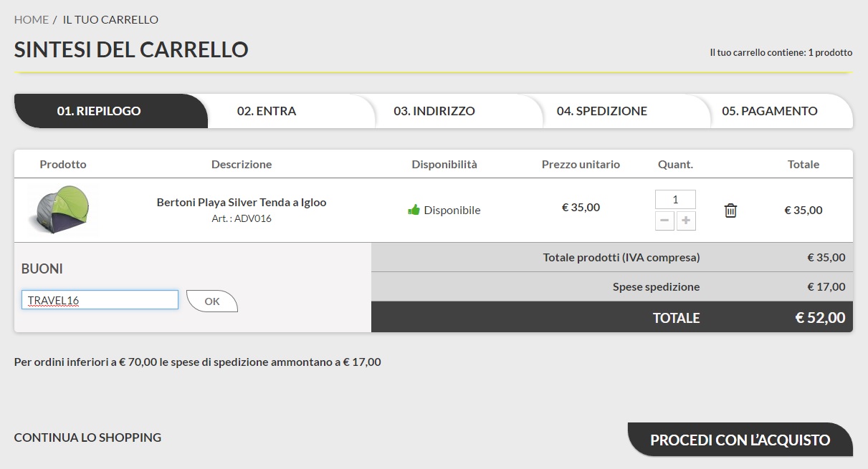Delete the tent with the trash icon

(730, 211)
